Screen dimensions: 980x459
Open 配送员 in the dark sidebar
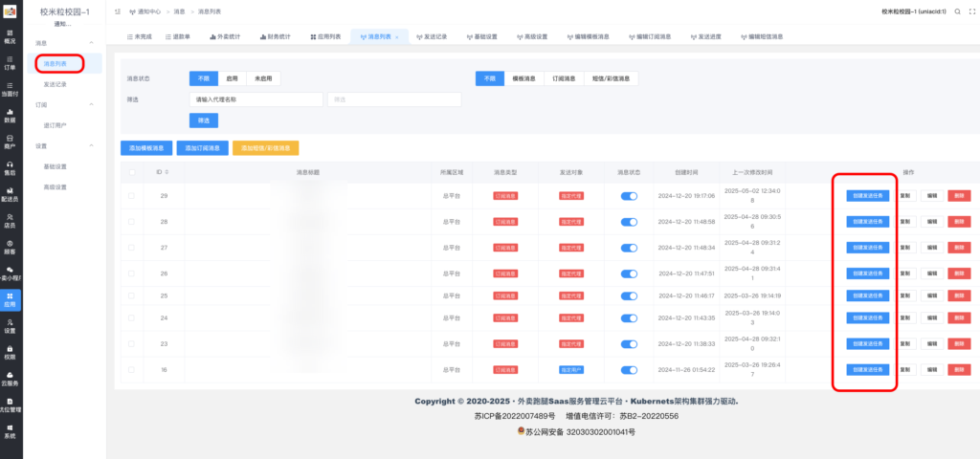pyautogui.click(x=10, y=194)
